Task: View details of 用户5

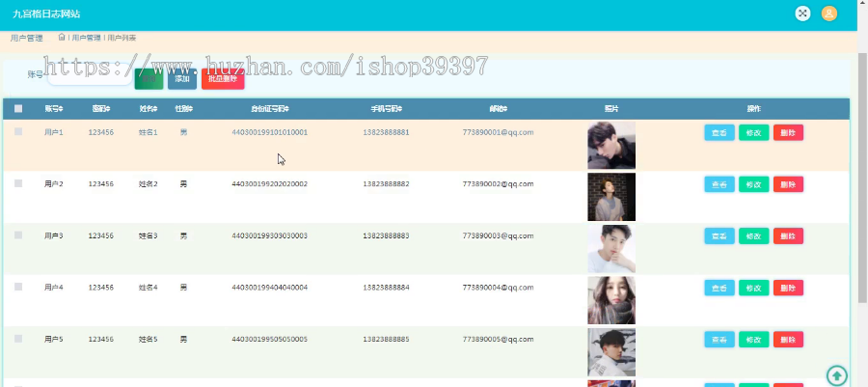Action: 719,340
